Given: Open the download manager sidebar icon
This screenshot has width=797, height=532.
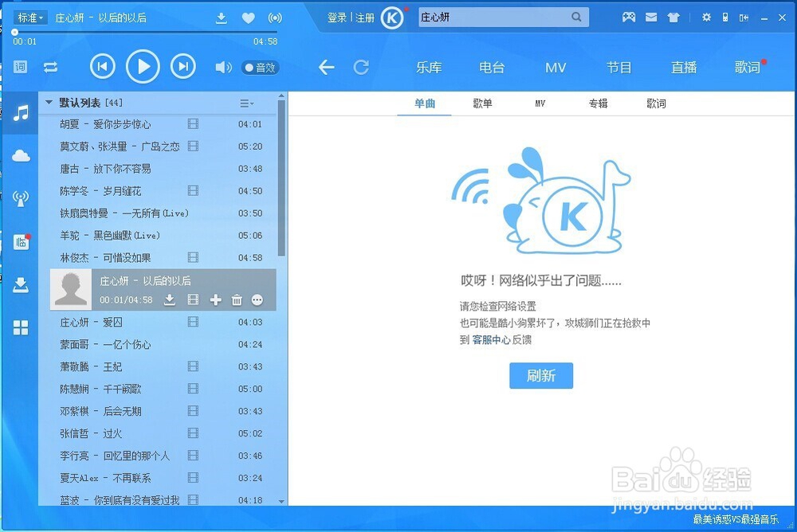Looking at the screenshot, I should [x=21, y=285].
